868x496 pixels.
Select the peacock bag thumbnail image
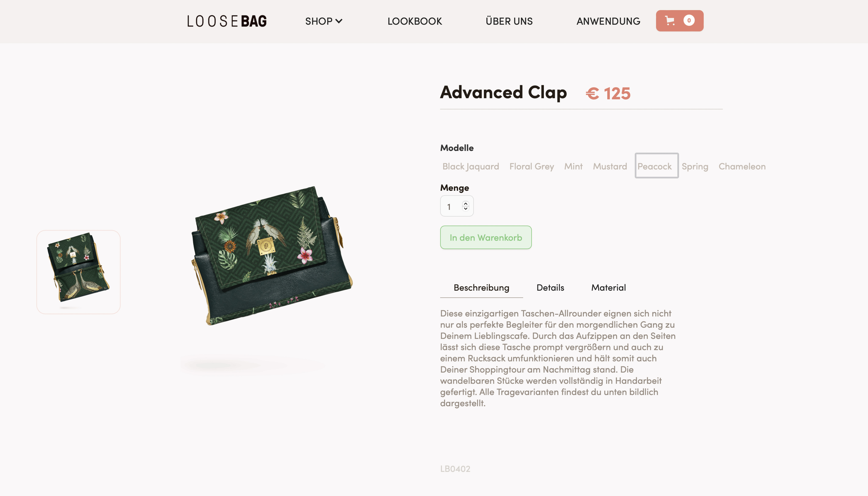pyautogui.click(x=78, y=272)
